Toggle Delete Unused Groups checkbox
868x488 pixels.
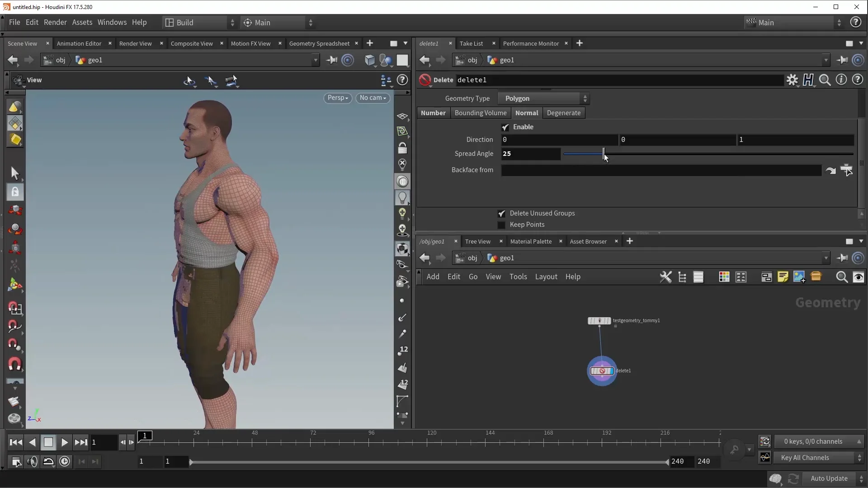[x=501, y=214]
